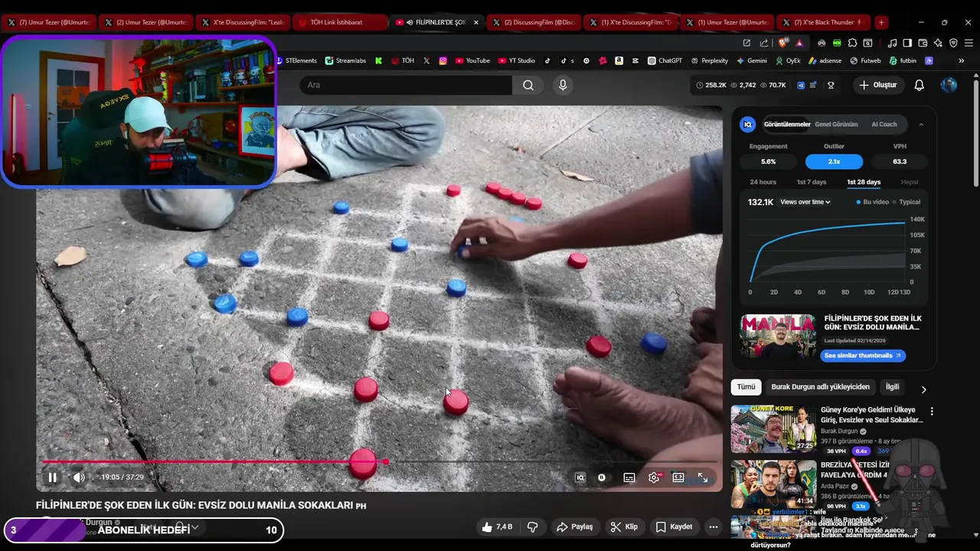The image size is (980, 551).
Task: Switch to the Genel Görünüm tab
Action: [836, 124]
